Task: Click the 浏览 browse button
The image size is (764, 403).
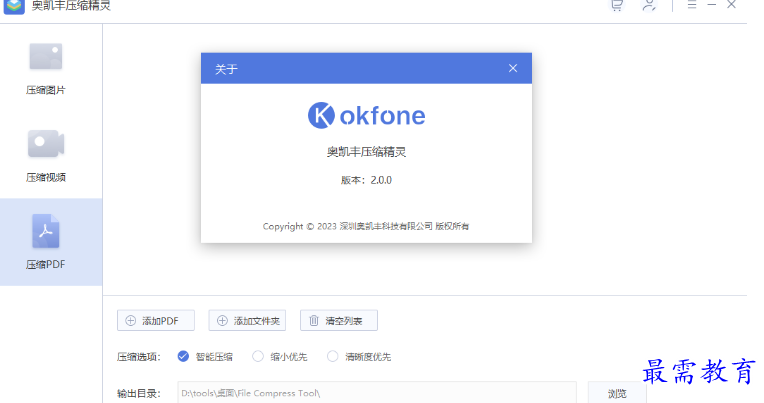Action: click(617, 393)
